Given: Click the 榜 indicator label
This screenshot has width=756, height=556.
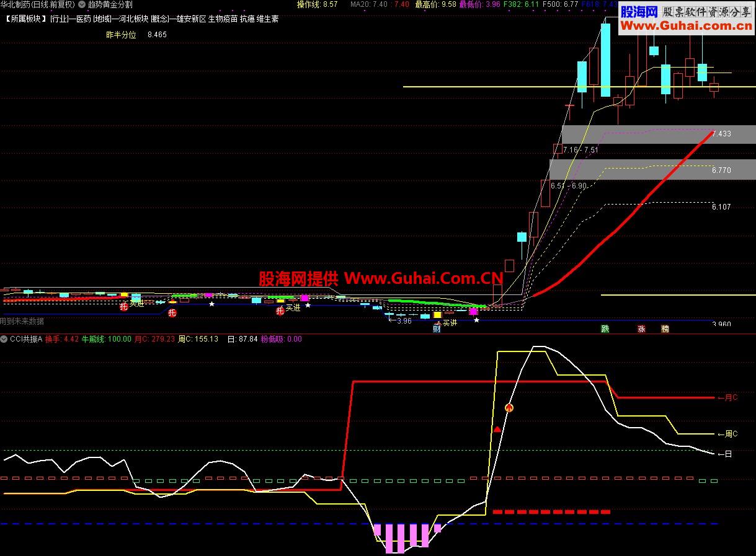Looking at the screenshot, I should 665,329.
